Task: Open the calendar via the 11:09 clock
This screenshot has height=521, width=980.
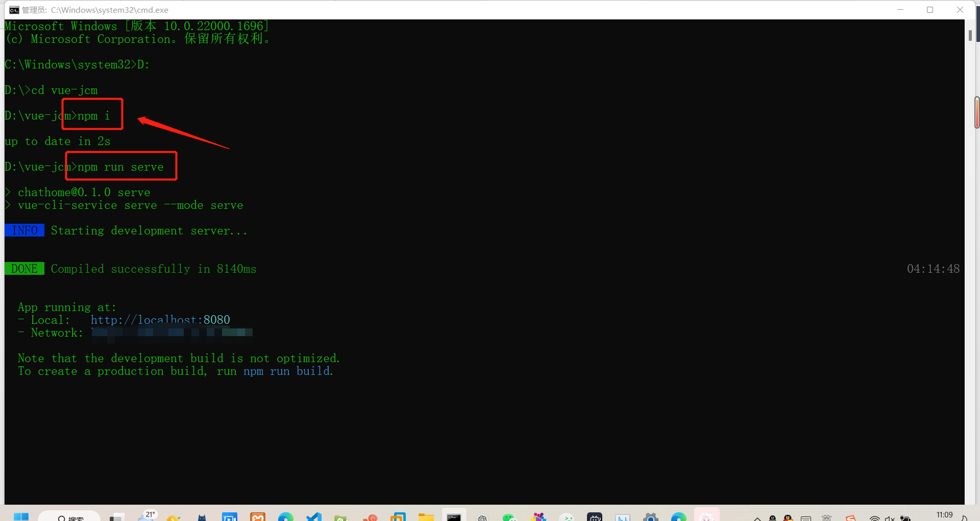Action: (x=945, y=515)
